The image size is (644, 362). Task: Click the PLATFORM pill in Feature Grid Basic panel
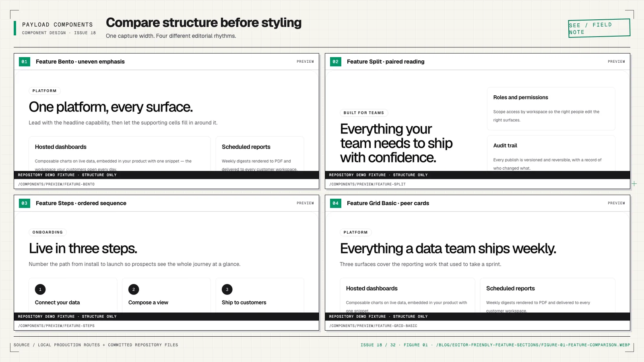point(356,232)
